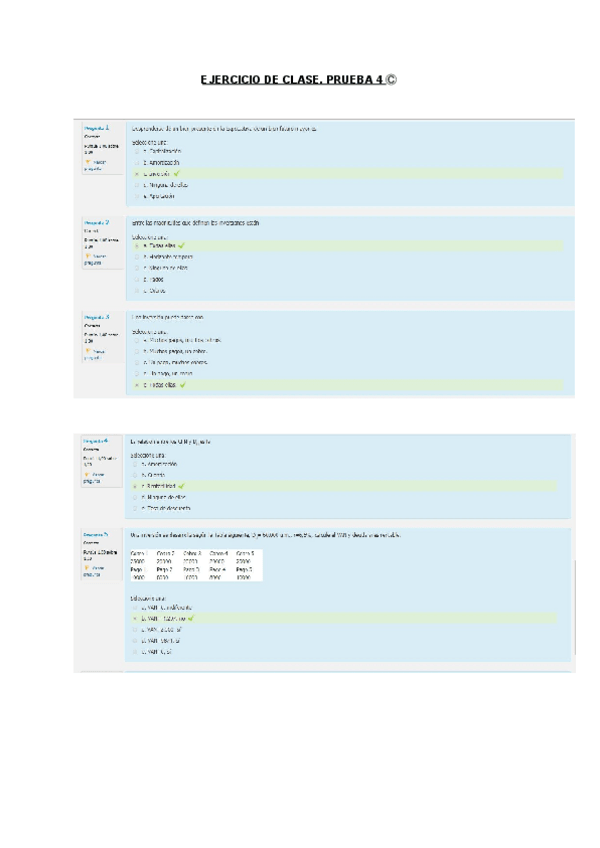This screenshot has width=600, height=848.
Task: Flag question 5 with the flag icon
Action: (87, 568)
